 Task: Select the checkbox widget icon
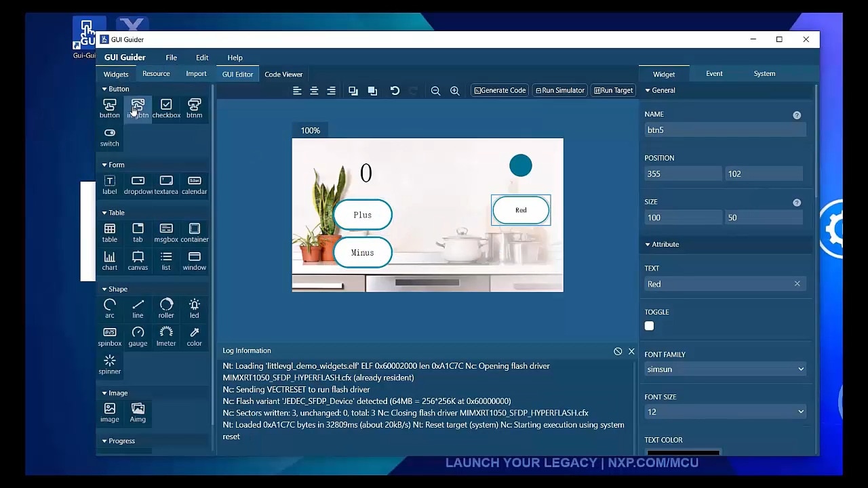click(166, 108)
